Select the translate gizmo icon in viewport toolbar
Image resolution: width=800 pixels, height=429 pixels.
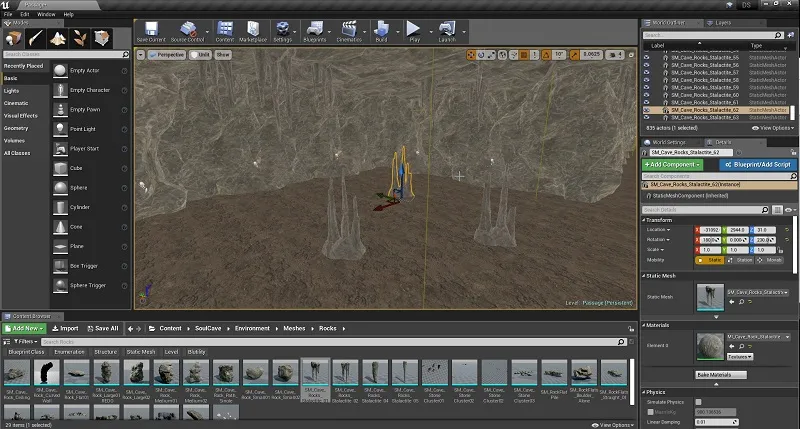pyautogui.click(x=470, y=55)
